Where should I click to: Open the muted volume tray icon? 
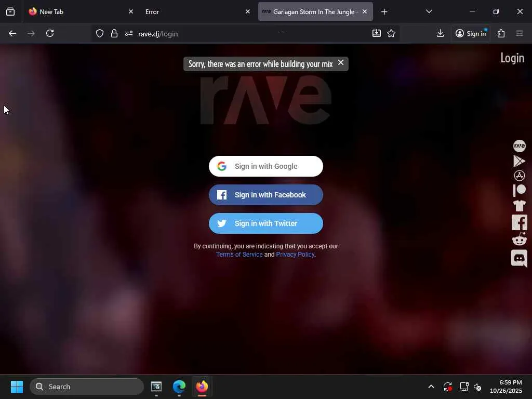[478, 387]
